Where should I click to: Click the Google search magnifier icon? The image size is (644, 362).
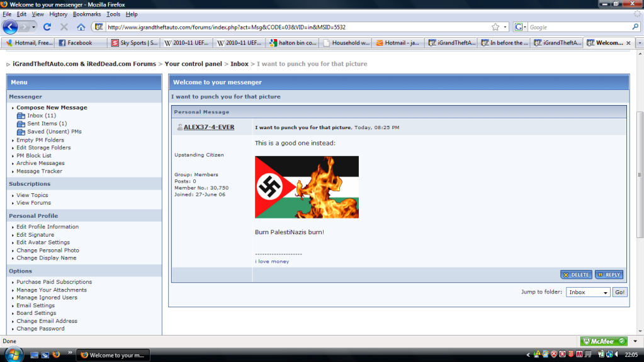point(635,27)
